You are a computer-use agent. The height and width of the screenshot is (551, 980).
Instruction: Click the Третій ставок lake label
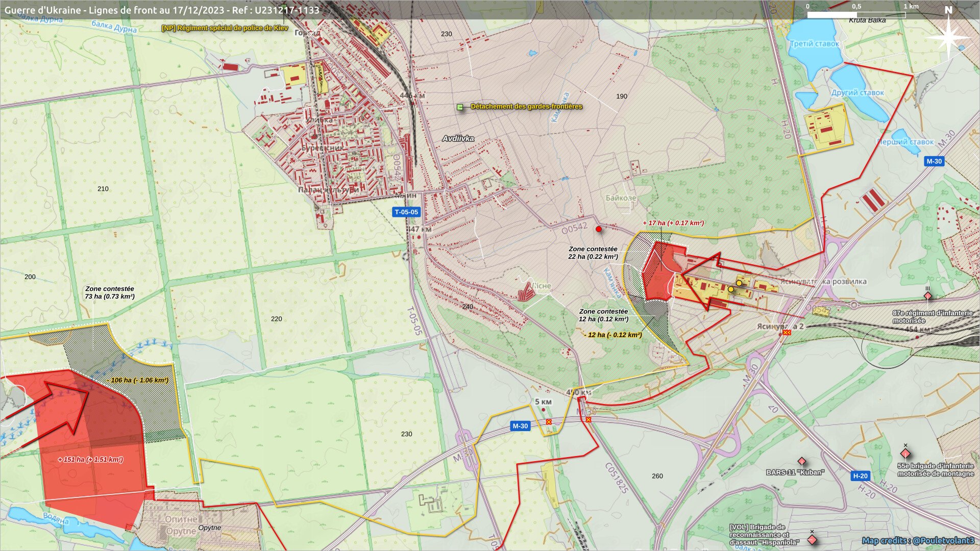tap(815, 44)
